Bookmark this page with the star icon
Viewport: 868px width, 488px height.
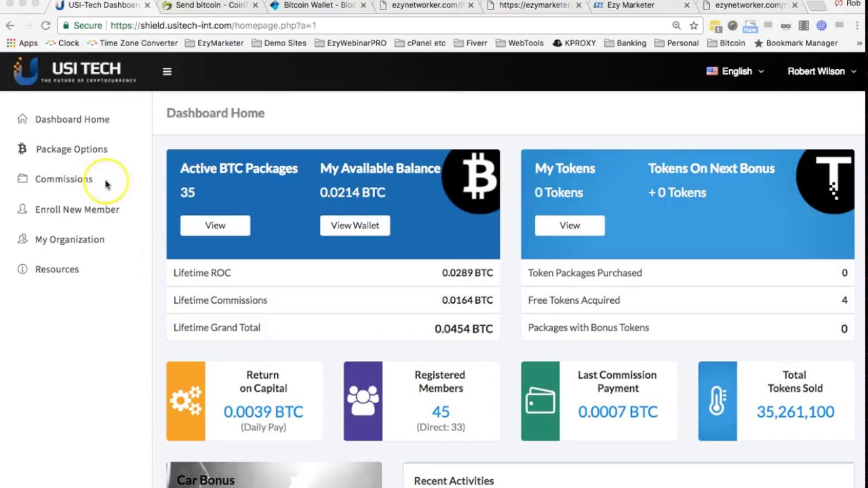coord(694,25)
